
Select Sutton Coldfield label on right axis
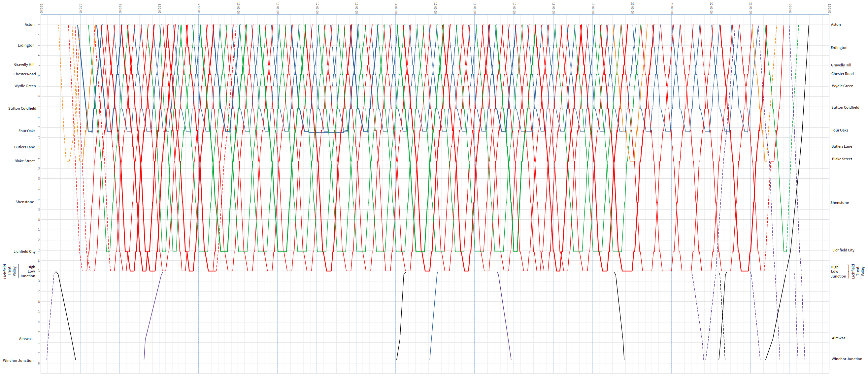(845, 108)
